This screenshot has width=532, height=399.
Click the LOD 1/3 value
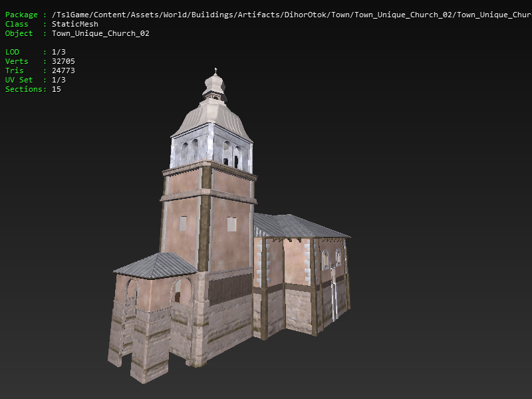pyautogui.click(x=59, y=52)
